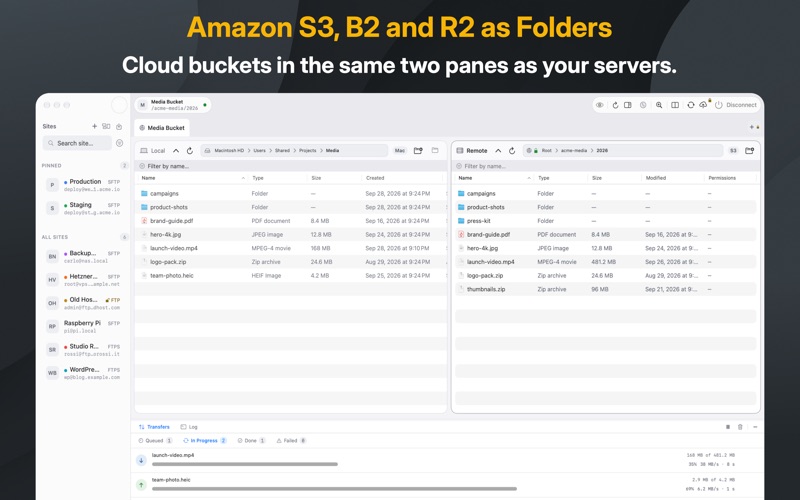Viewport: 800px width, 500px height.
Task: Click the Disconnect button
Action: tap(736, 105)
